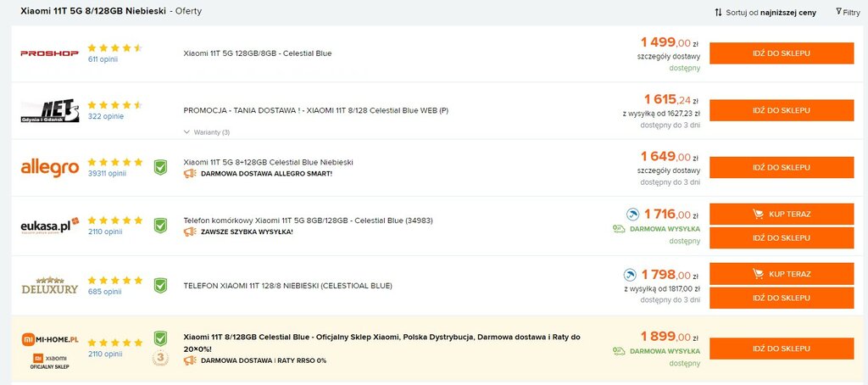The image size is (868, 385).
Task: Open Xiaomi 11T 5G 8+128GB Celestial Blue Niebieski title
Action: 268,162
